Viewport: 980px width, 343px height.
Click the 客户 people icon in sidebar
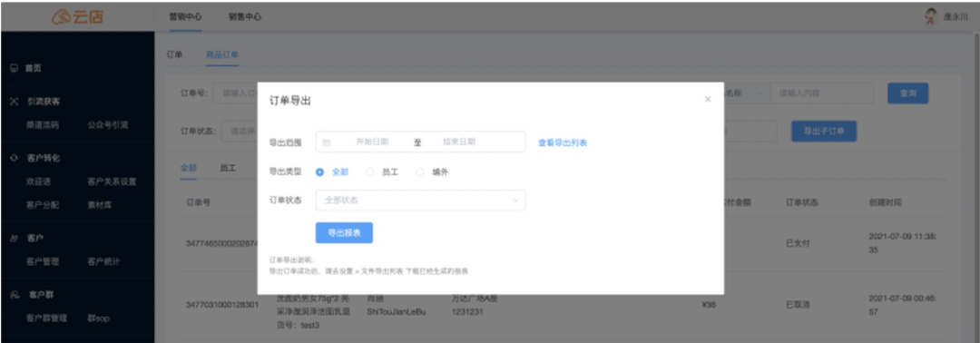14,238
